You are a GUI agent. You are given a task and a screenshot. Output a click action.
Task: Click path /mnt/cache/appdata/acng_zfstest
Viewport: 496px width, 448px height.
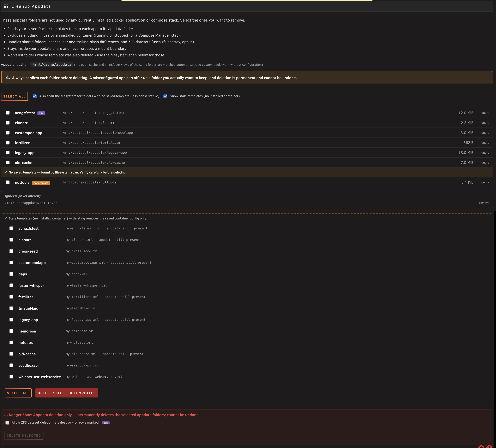(x=93, y=113)
